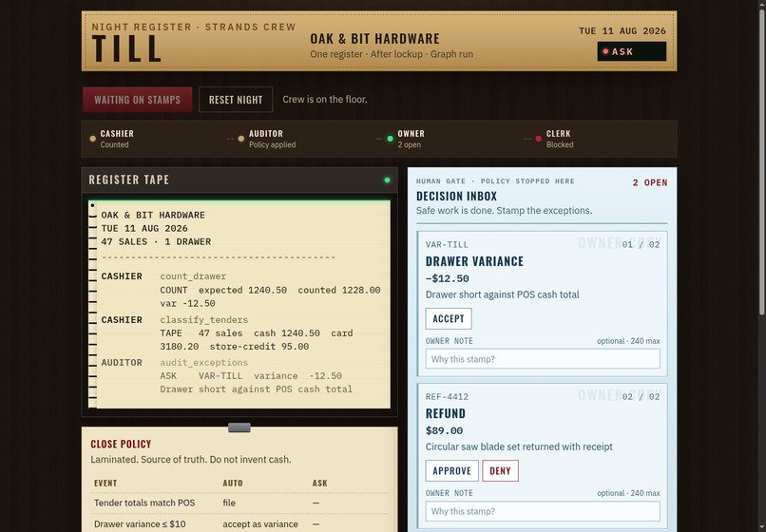Click the 'AUTO' policy column header
Screen dimensions: 766x532
point(233,484)
